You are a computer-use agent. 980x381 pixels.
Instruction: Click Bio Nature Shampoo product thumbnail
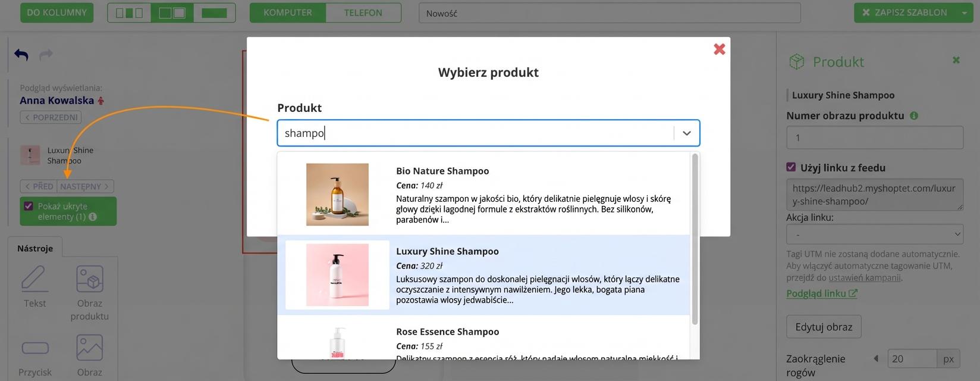pos(337,195)
